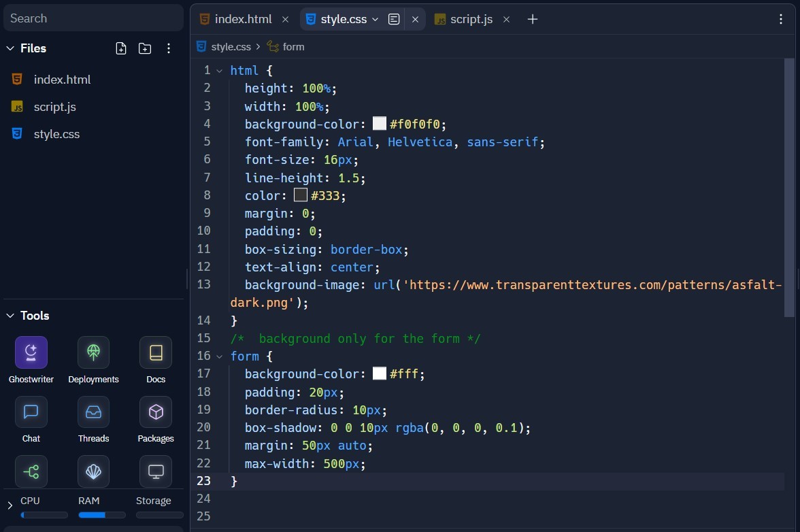Viewport: 800px width, 532px height.
Task: Fold the html rule at line 1
Action: coord(219,71)
